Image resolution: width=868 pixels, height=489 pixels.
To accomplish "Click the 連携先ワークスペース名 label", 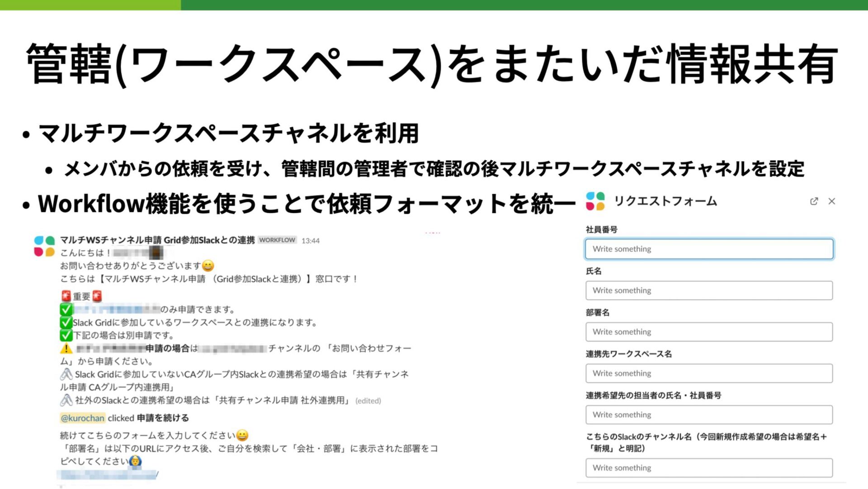I will click(x=629, y=354).
